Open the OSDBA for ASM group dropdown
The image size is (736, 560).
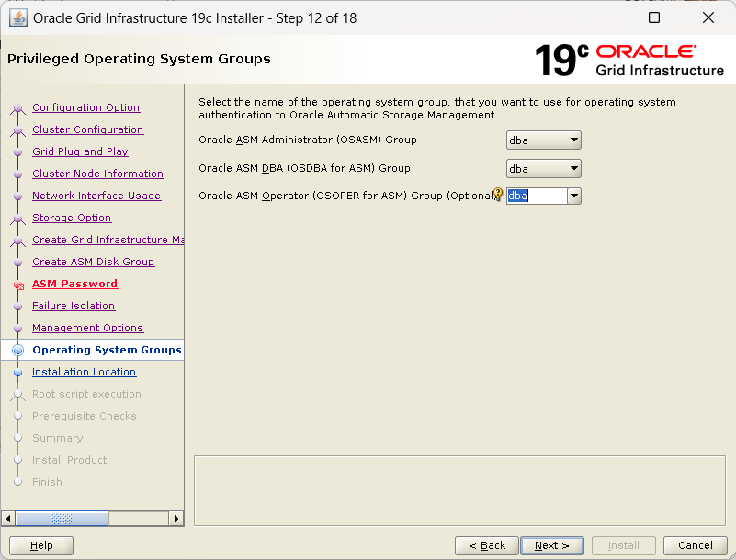pos(544,169)
